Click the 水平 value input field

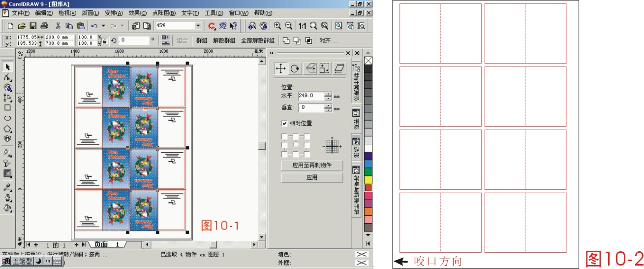(311, 96)
